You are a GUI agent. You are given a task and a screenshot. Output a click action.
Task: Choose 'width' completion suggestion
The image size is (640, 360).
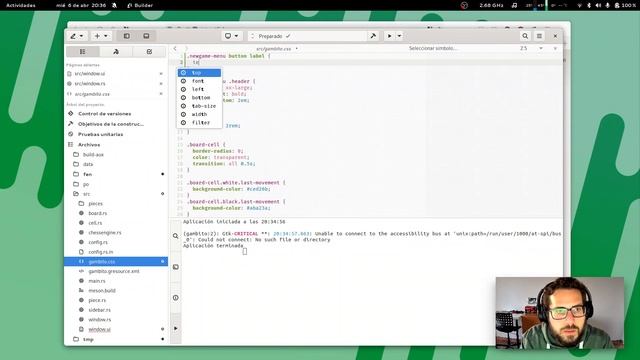click(199, 114)
